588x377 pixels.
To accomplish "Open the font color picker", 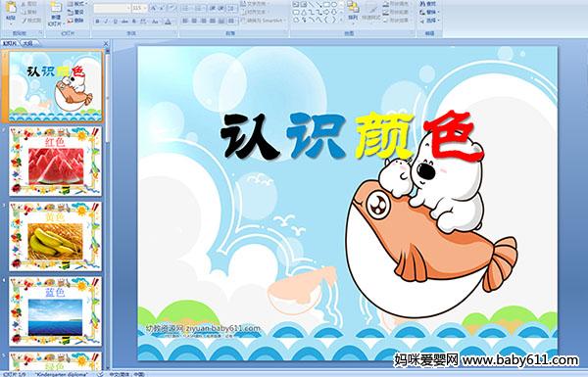I will [x=169, y=22].
